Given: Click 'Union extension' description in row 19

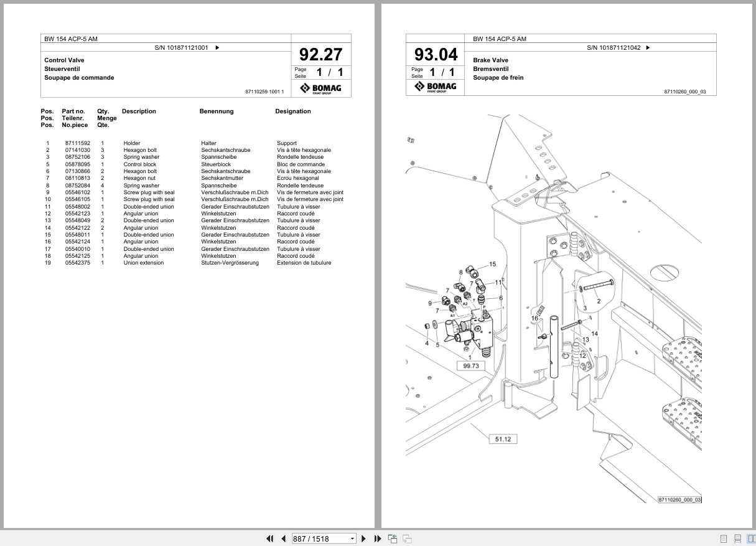Looking at the screenshot, I should click(x=144, y=263).
